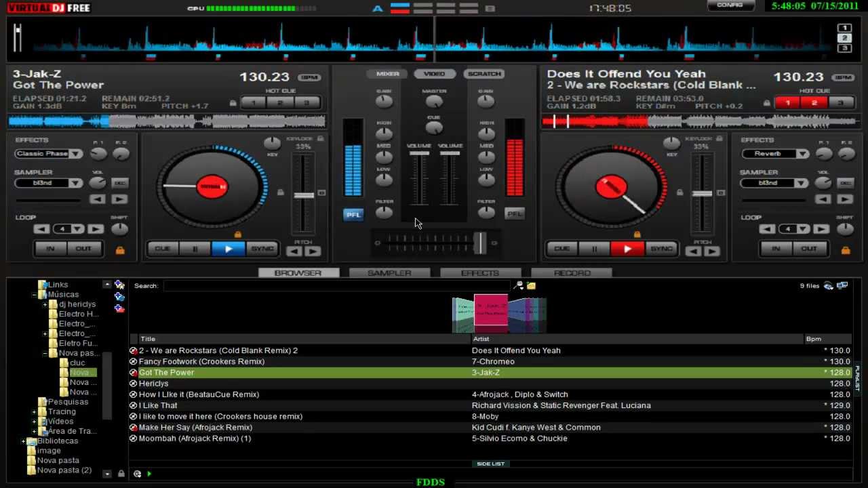Click add virtual folder icon
This screenshot has height=488, width=868.
tap(119, 297)
